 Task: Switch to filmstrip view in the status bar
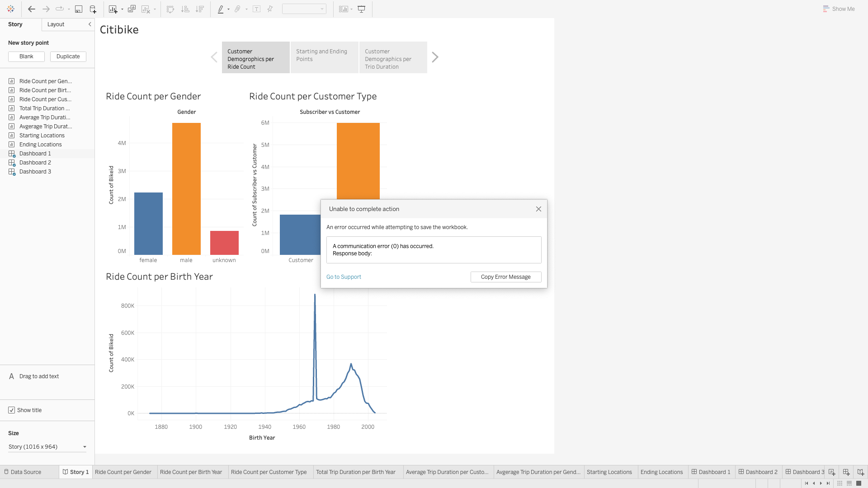848,483
